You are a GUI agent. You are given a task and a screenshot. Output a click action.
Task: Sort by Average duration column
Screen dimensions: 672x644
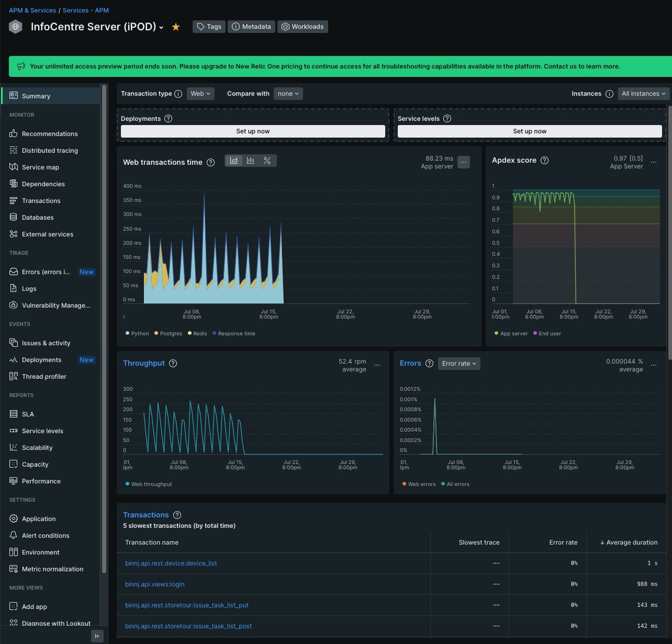[629, 543]
